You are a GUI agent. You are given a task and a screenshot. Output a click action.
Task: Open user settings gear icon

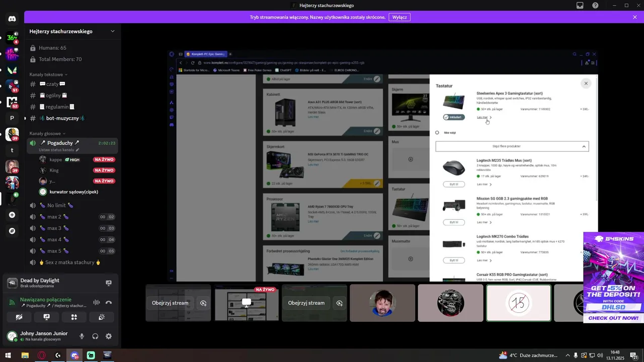pos(109,336)
